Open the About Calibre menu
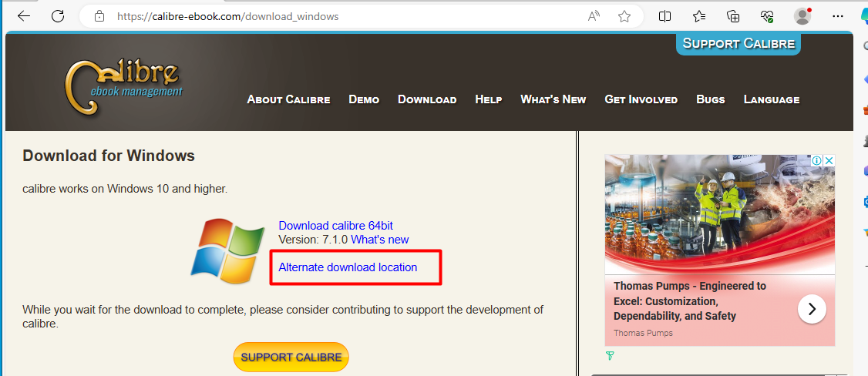Viewport: 868px width, 376px height. click(x=288, y=99)
